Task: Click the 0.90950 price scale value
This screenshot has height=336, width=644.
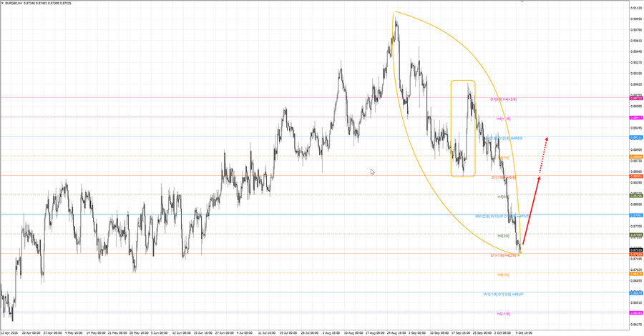Action: pyautogui.click(x=636, y=19)
